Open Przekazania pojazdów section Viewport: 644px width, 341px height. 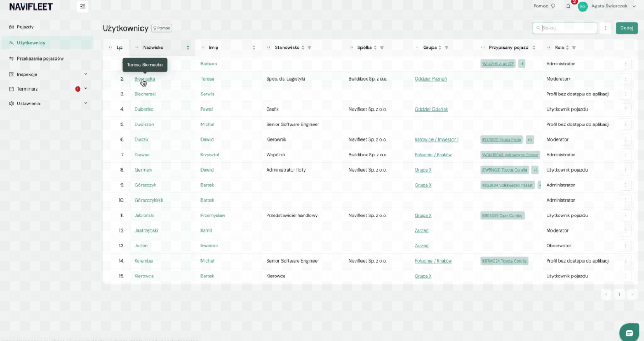tap(40, 58)
